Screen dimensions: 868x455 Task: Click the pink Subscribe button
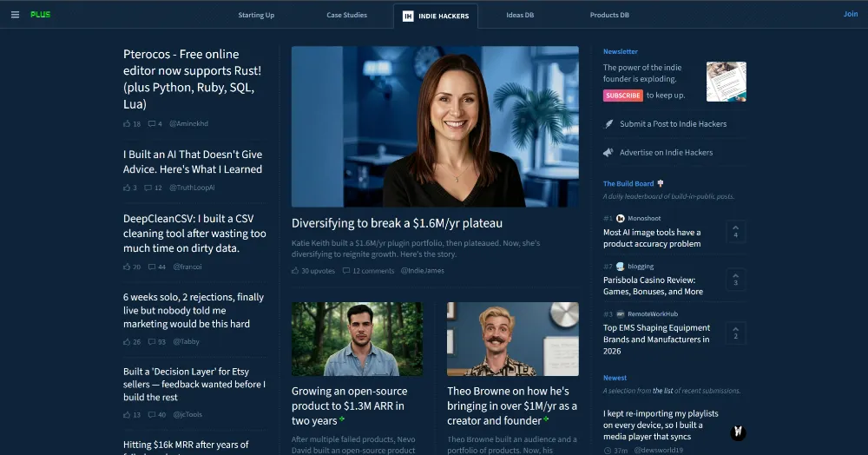pos(622,96)
